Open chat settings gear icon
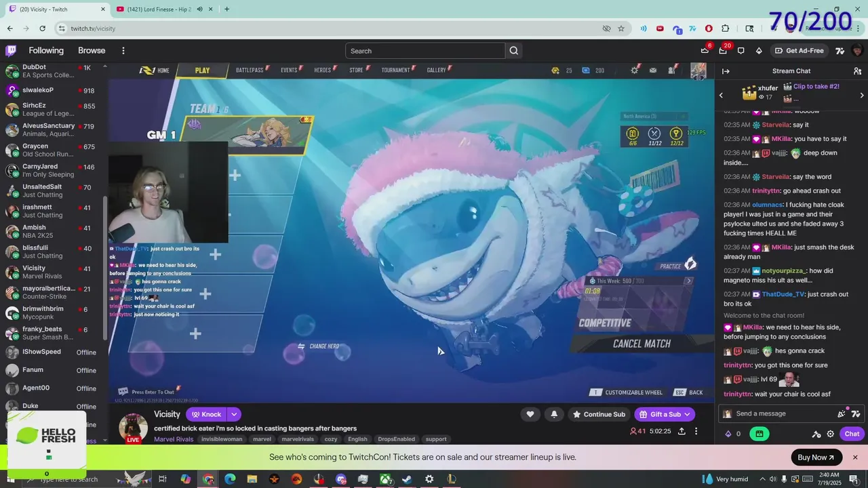Image resolution: width=868 pixels, height=488 pixels. tap(830, 434)
